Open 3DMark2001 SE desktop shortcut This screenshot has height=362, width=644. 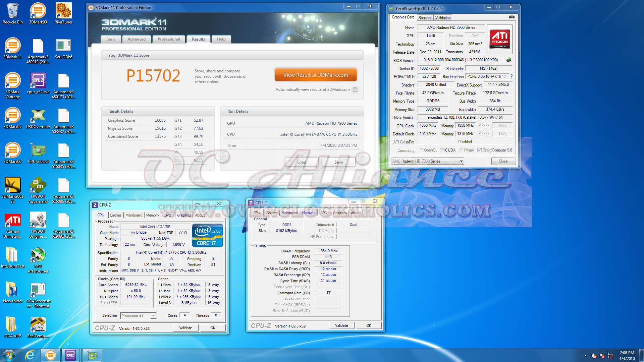click(12, 190)
